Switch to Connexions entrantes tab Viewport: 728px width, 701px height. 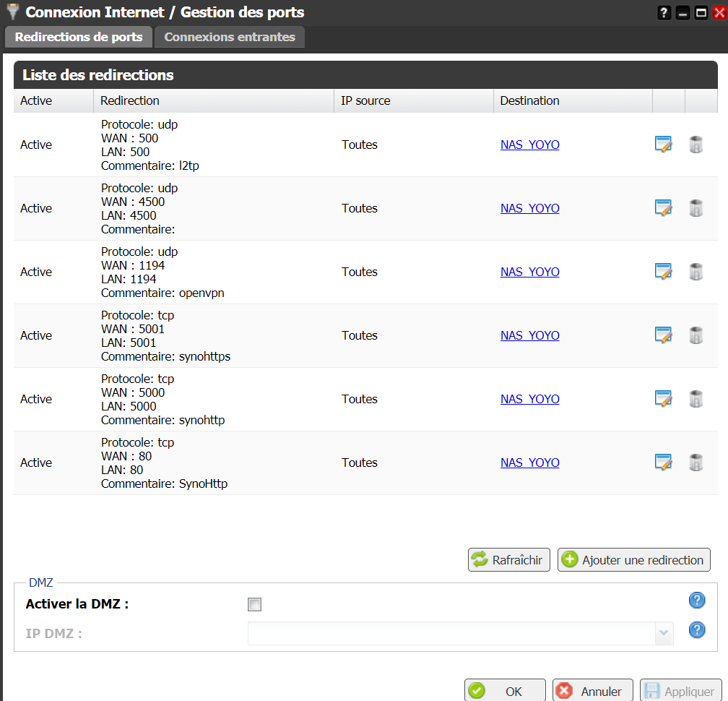click(x=230, y=37)
